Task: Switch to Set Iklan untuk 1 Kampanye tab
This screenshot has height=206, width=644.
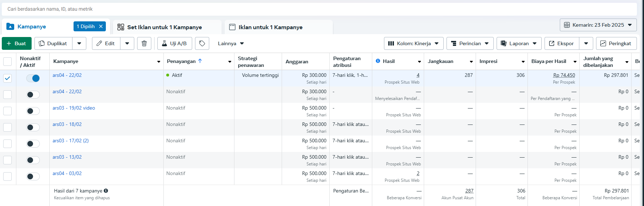Action: coord(164,27)
